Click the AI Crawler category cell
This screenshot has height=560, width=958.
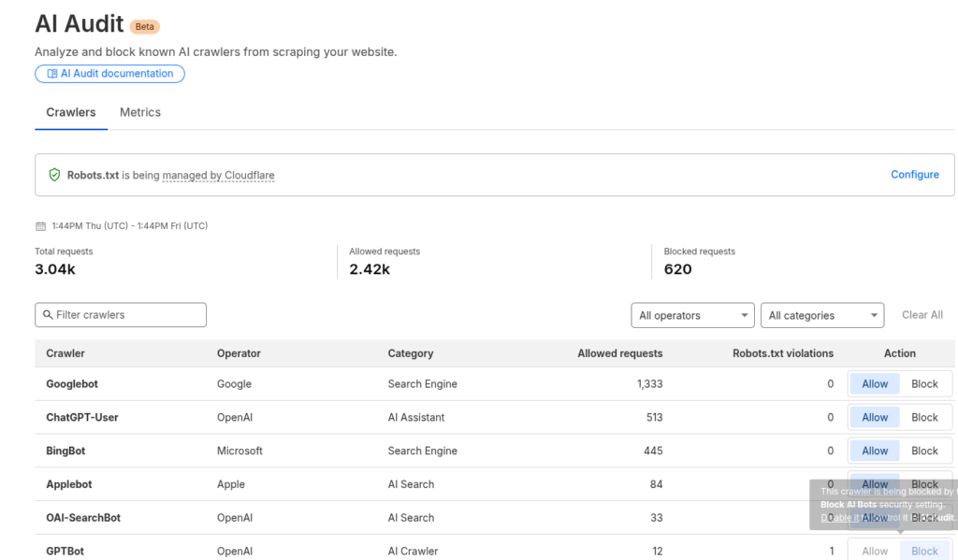click(x=413, y=551)
